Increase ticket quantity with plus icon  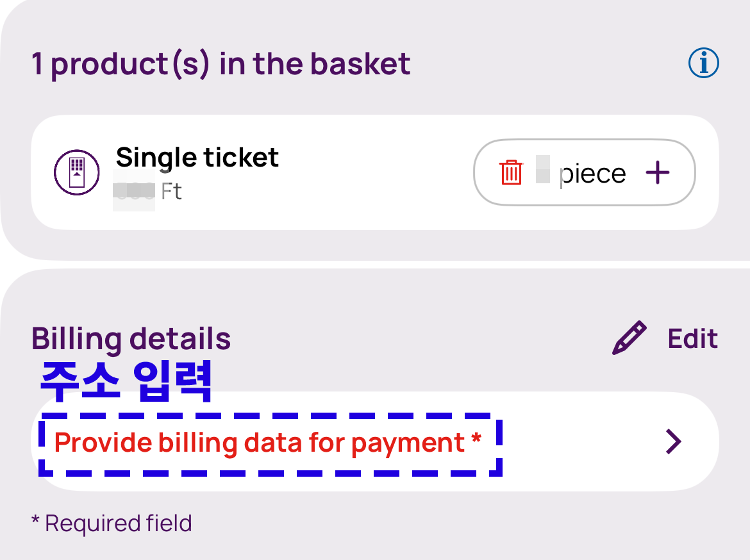[x=657, y=173]
